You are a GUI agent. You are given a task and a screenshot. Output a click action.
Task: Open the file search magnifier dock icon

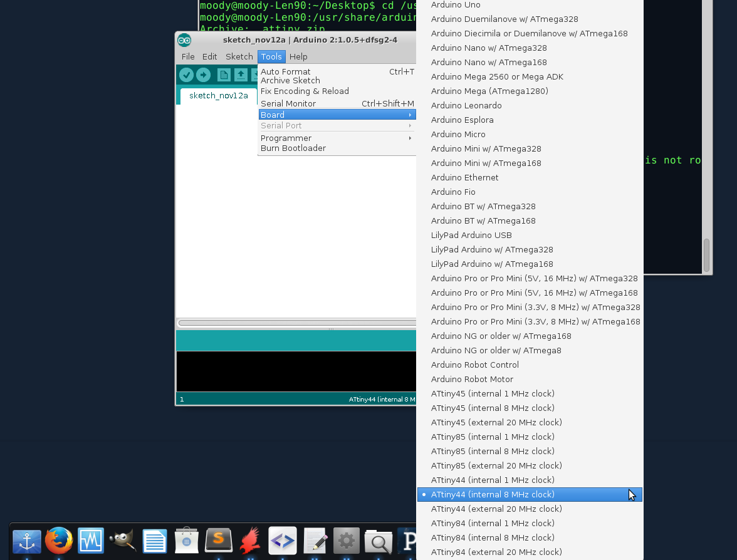pyautogui.click(x=379, y=542)
